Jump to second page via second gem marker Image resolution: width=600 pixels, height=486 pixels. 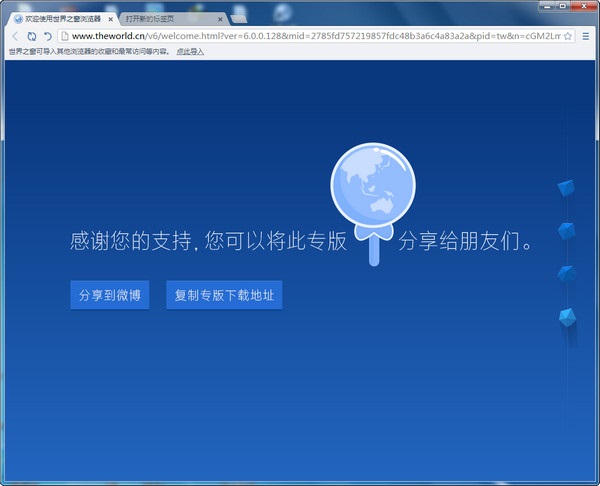tap(566, 231)
